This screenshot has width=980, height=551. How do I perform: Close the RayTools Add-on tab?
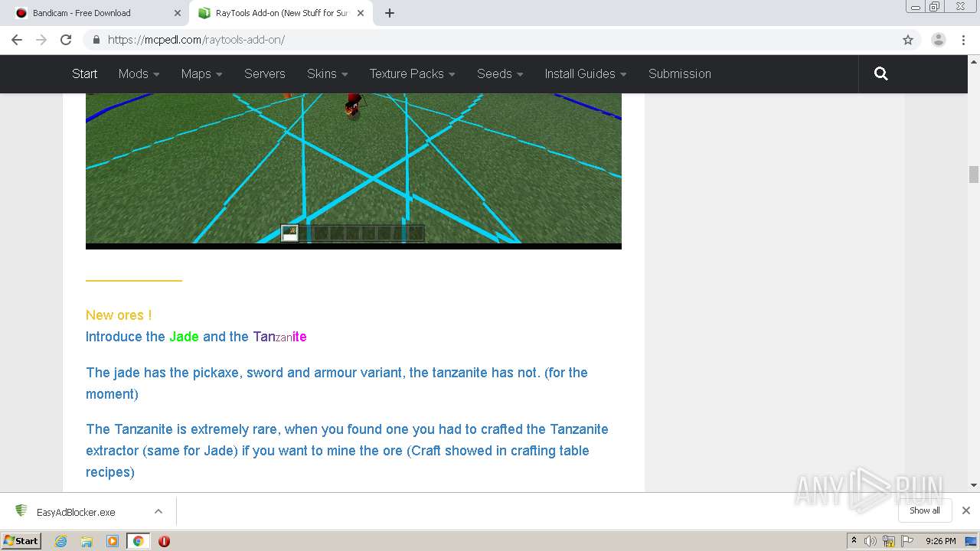pyautogui.click(x=361, y=13)
